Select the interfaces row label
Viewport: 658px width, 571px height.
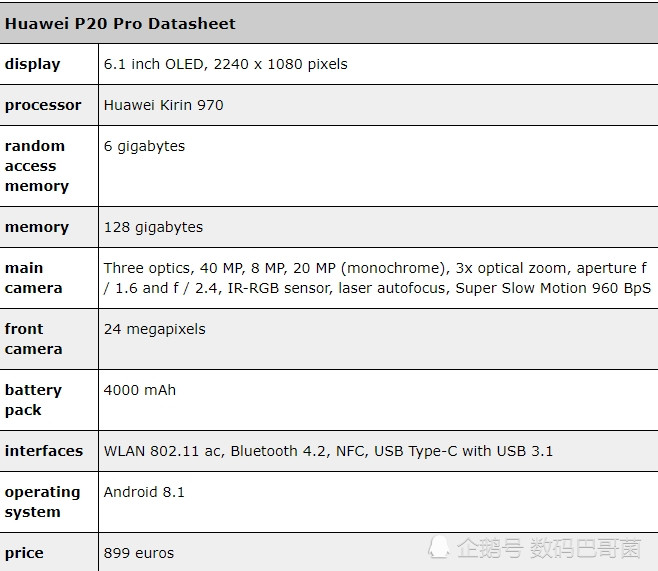(44, 451)
